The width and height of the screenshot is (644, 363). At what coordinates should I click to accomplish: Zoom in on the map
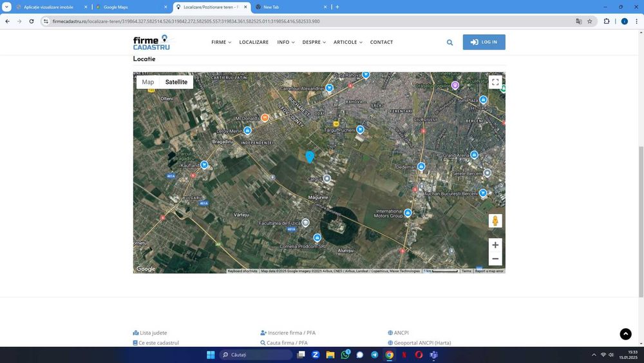point(495,245)
